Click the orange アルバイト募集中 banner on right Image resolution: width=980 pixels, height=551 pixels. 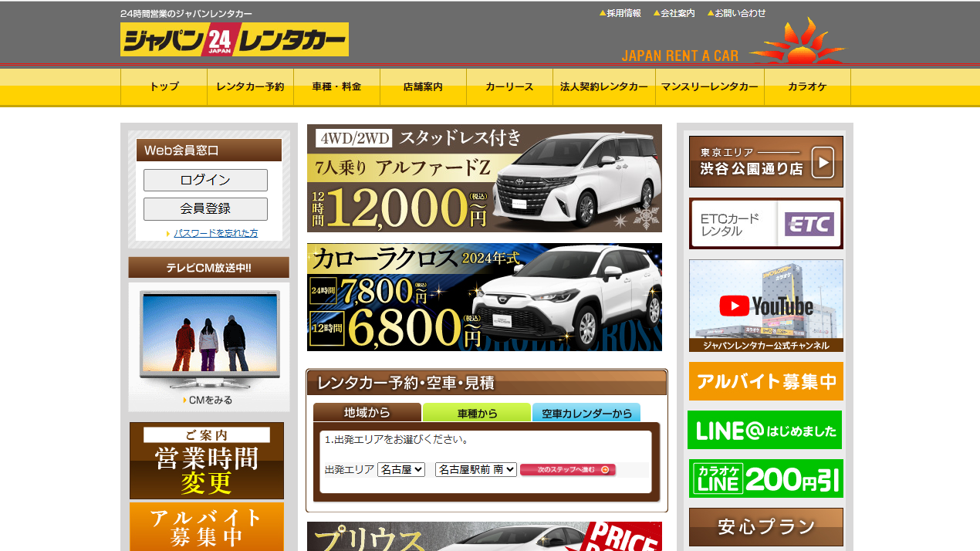point(765,381)
